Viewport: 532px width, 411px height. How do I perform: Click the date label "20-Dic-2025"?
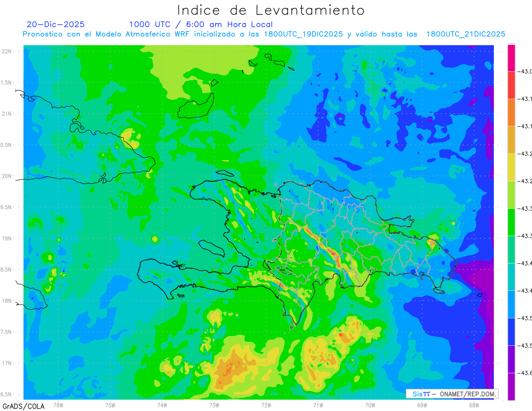pos(55,24)
